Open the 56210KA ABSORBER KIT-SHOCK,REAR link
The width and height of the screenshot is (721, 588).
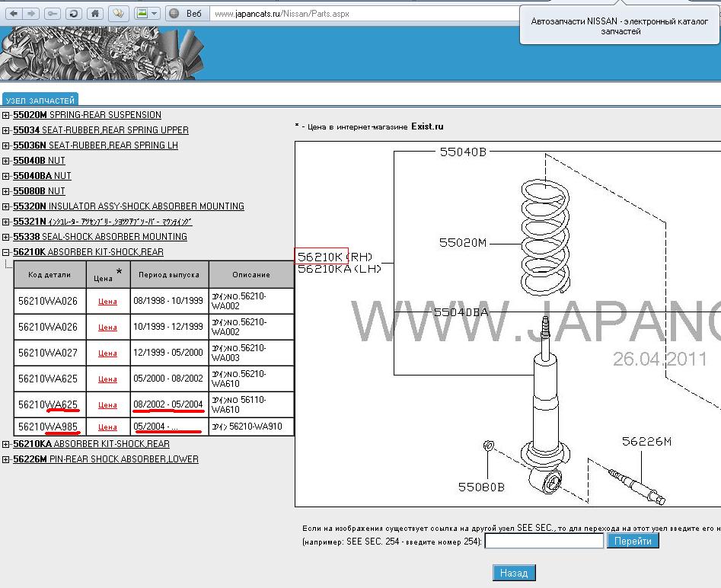point(91,443)
